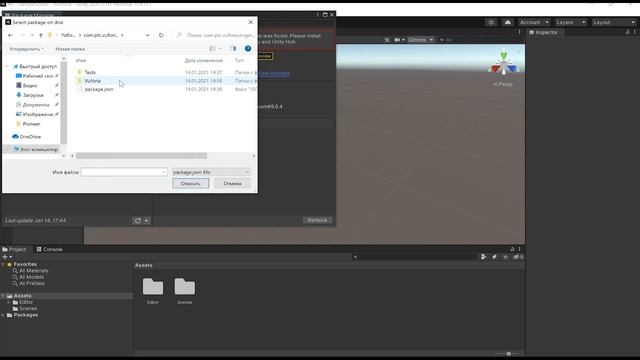Select Assets folder in Project tree
640x360 pixels.
[22, 296]
